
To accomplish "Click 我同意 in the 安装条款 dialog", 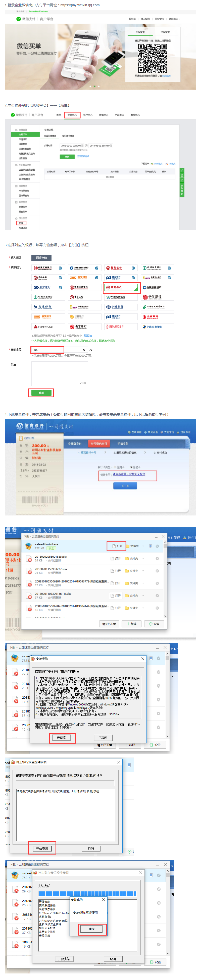I will click(x=61, y=738).
